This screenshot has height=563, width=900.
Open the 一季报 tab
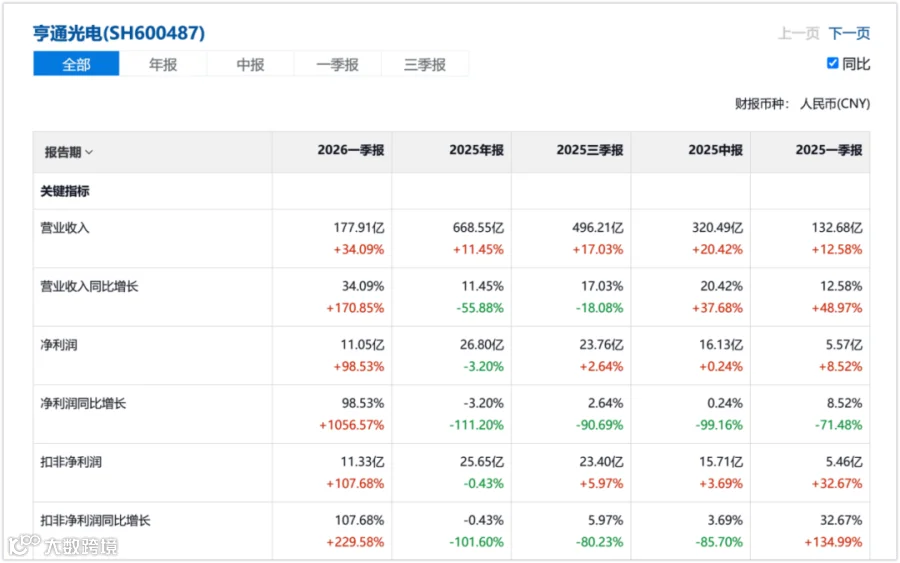(x=338, y=64)
